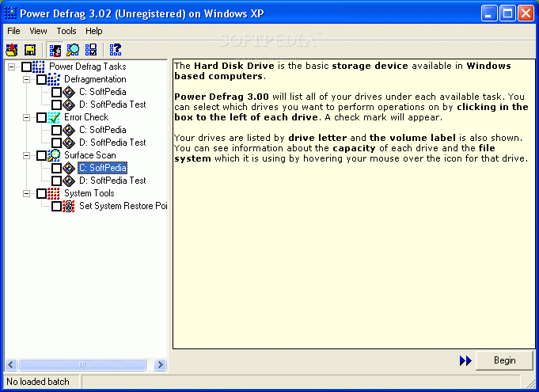Select highlighted 'C: SoftPedia' under Surface Scan
This screenshot has height=392, width=539.
click(102, 168)
